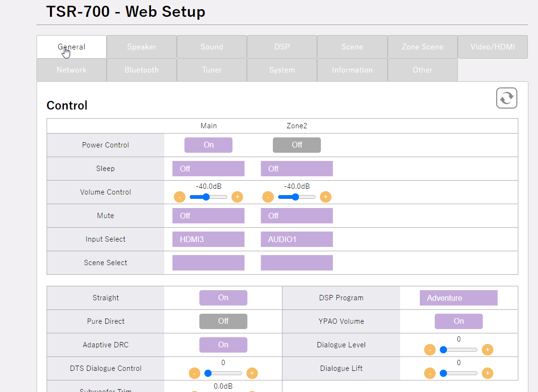Click Dialogue Lift minus button

[x=430, y=373]
